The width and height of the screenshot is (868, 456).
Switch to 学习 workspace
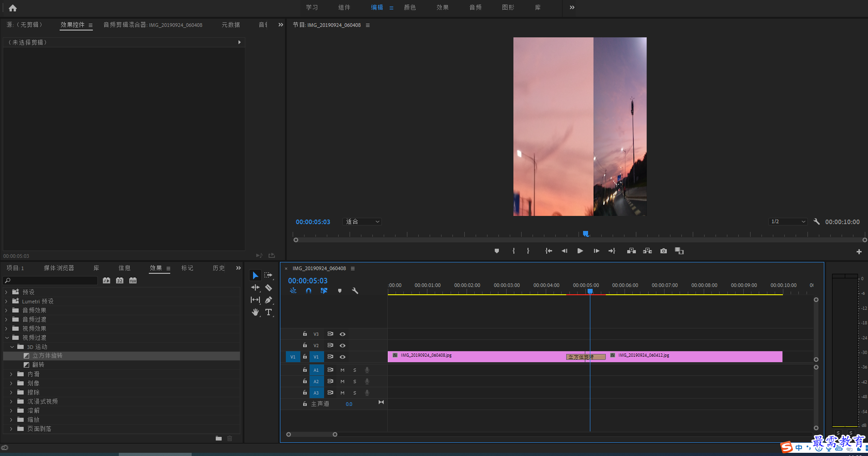tap(312, 7)
